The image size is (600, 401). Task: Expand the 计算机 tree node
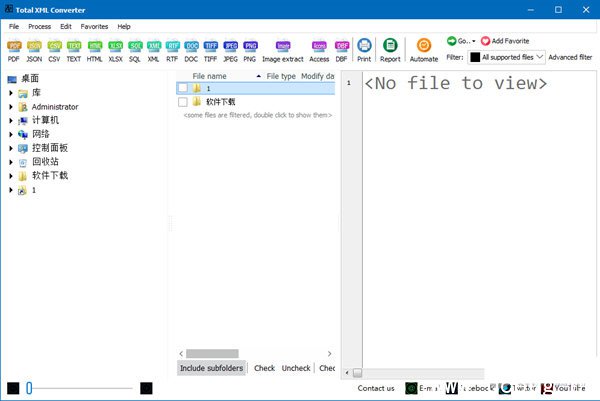[x=11, y=120]
